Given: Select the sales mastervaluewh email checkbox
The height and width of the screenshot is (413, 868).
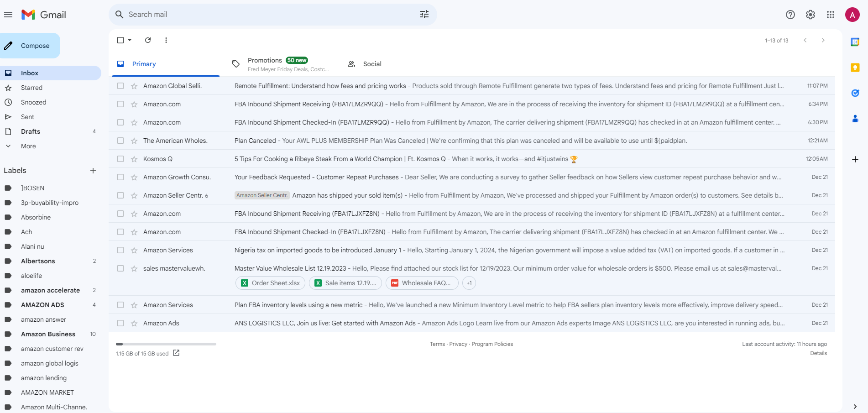Looking at the screenshot, I should [x=120, y=268].
